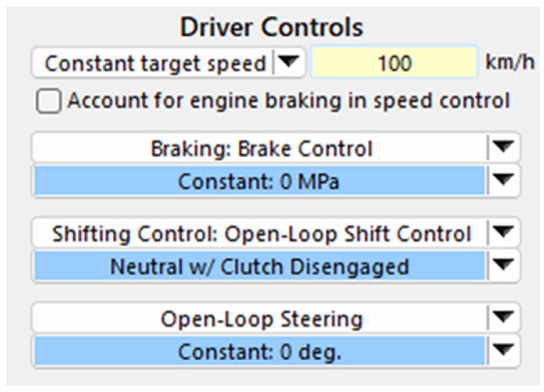Image resolution: width=544 pixels, height=392 pixels.
Task: Click the arrow beside Constant: 0 deg.
Action: 503,350
